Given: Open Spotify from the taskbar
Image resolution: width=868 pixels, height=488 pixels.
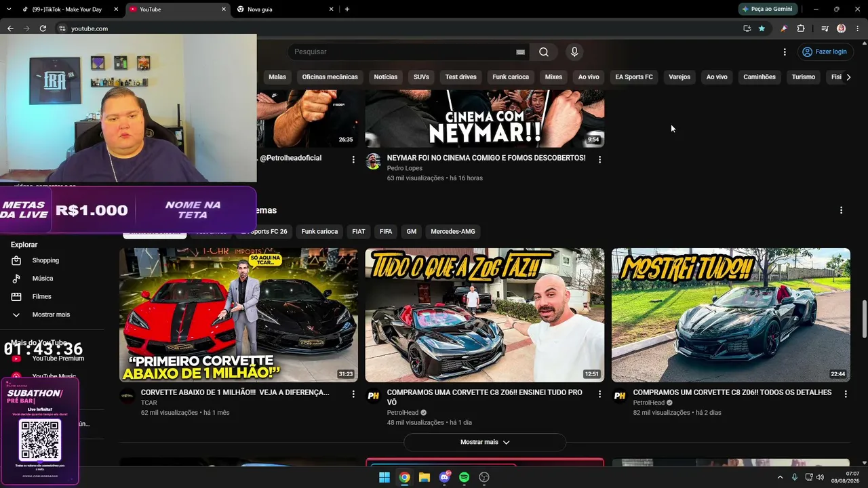Looking at the screenshot, I should (464, 477).
